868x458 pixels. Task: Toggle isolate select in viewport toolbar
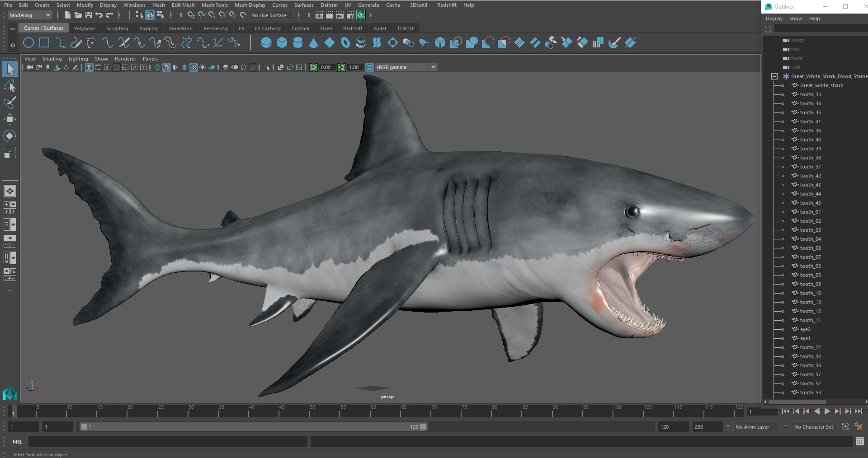267,67
